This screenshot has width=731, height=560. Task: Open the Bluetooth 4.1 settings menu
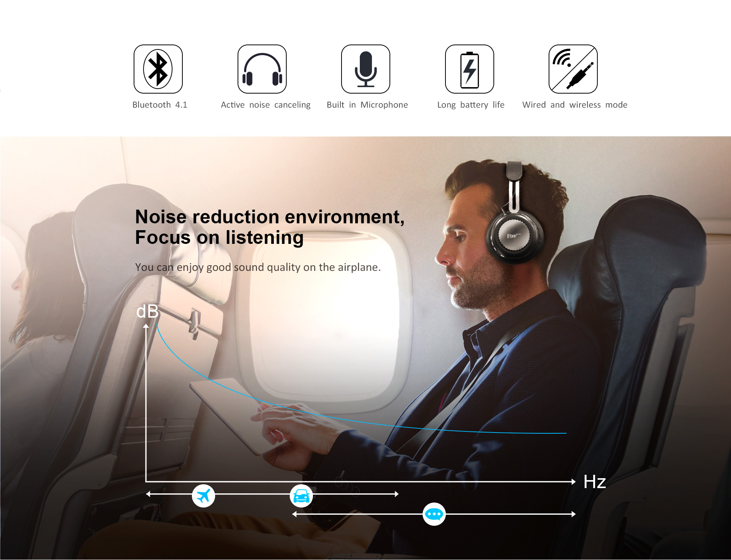[x=159, y=69]
